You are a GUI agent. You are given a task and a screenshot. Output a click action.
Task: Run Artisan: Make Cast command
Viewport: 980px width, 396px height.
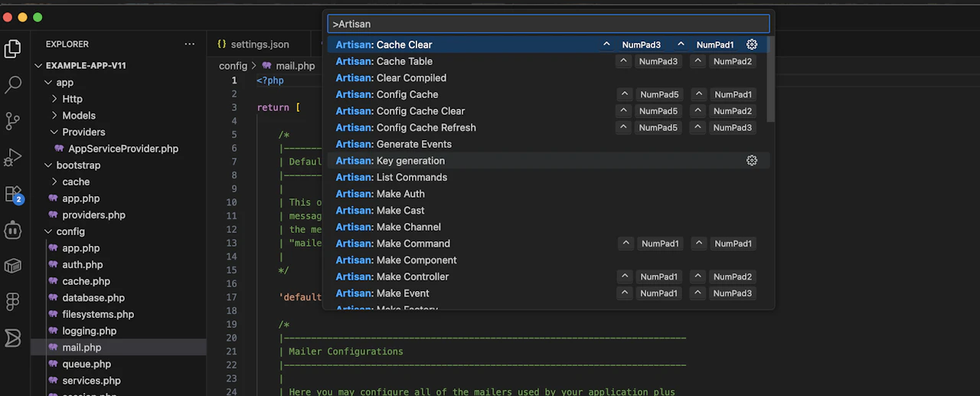click(548, 210)
